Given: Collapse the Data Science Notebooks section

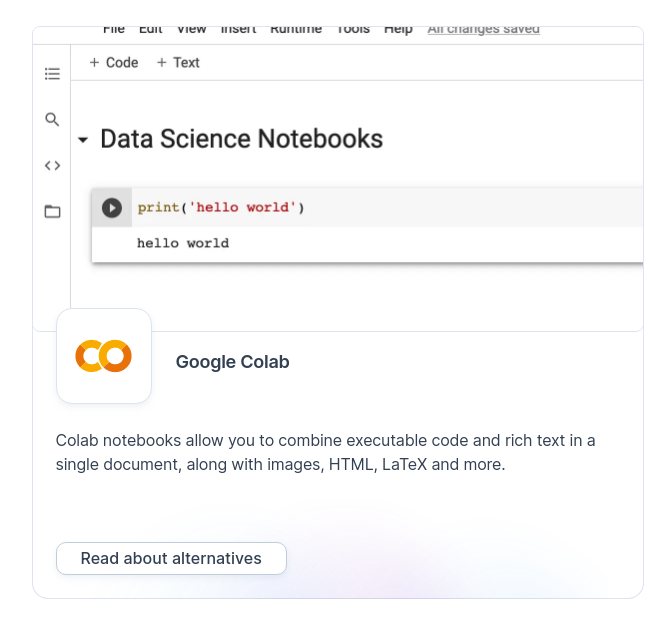Looking at the screenshot, I should 83,140.
